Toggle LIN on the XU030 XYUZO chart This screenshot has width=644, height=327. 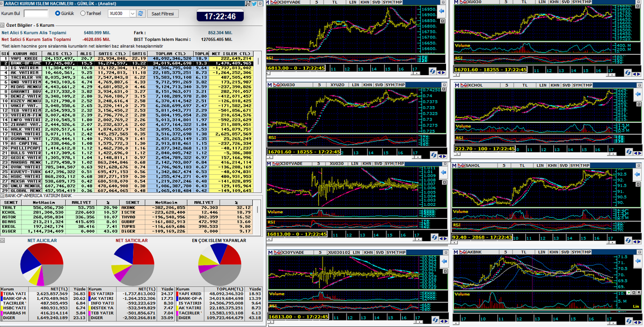coord(355,85)
